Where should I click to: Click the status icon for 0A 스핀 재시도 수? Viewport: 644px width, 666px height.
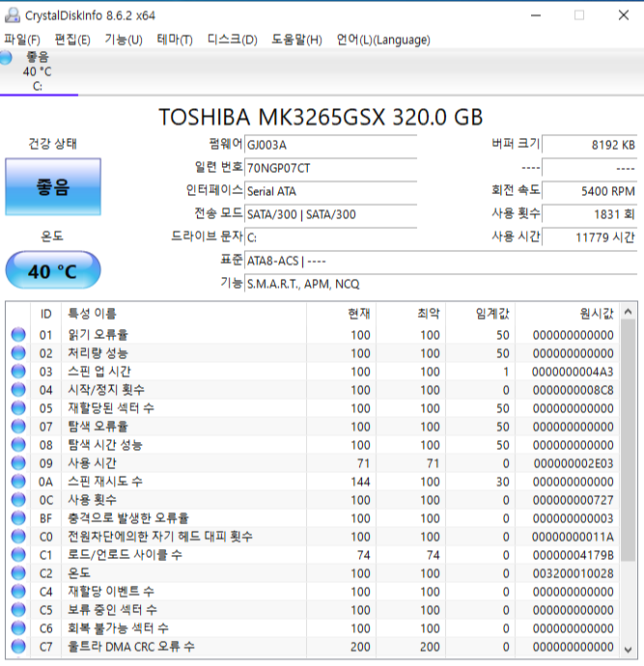(18, 482)
